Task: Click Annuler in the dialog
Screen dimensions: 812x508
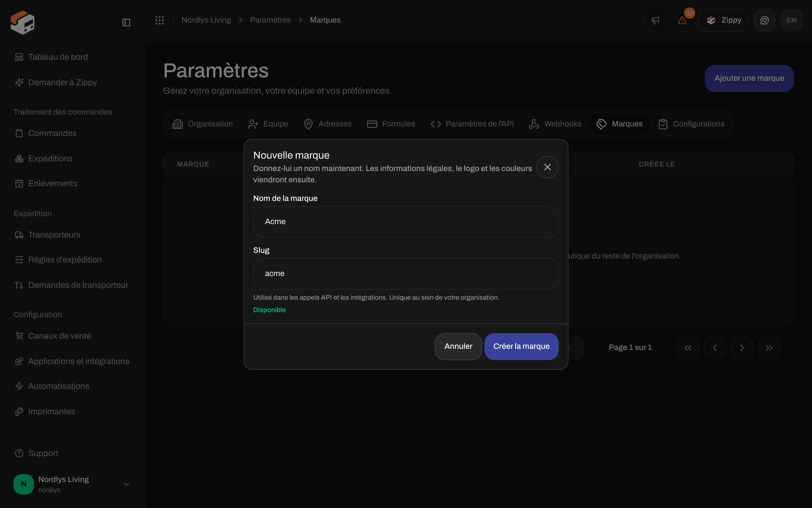Action: click(458, 346)
